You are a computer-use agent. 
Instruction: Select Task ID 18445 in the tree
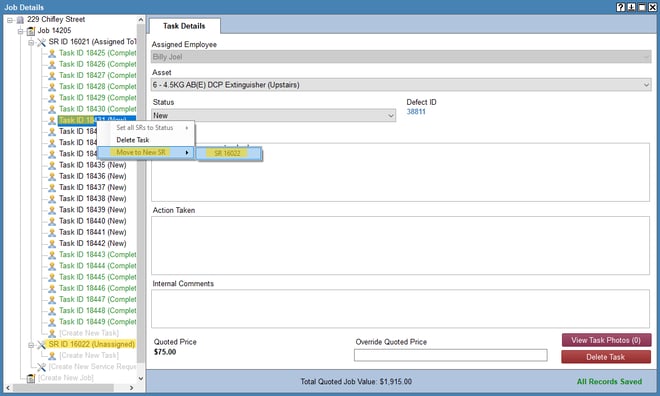[x=98, y=277]
